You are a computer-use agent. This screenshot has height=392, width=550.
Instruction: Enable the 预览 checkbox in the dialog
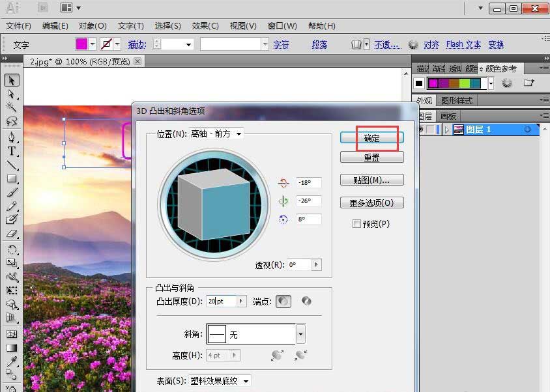point(355,223)
